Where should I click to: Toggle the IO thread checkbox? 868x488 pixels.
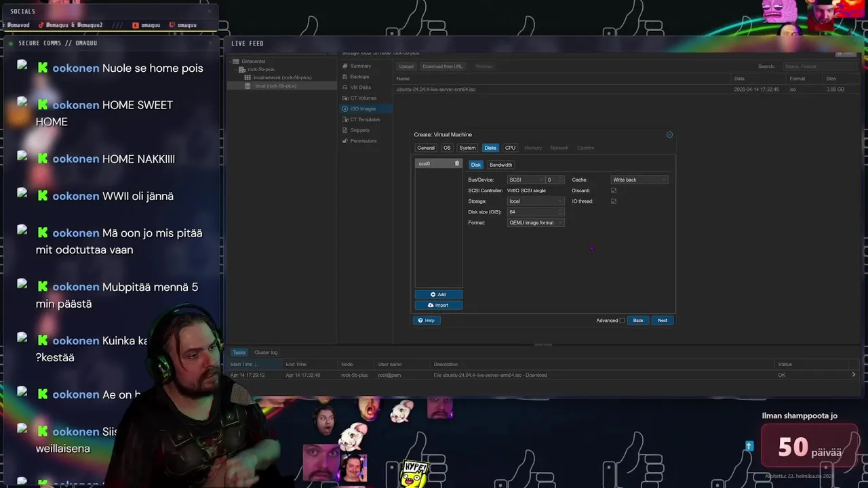click(614, 201)
